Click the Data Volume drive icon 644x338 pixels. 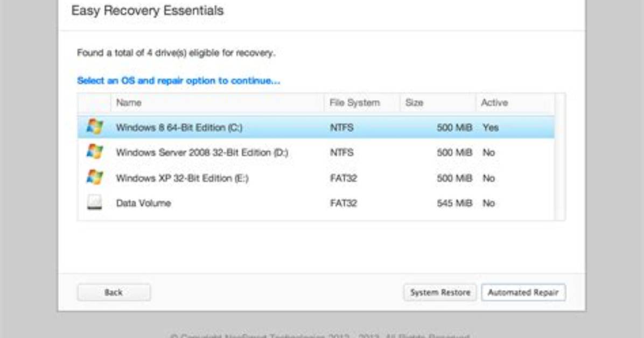click(94, 202)
